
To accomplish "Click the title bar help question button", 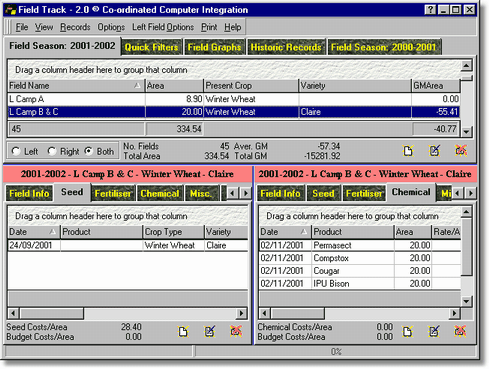I will pos(430,10).
